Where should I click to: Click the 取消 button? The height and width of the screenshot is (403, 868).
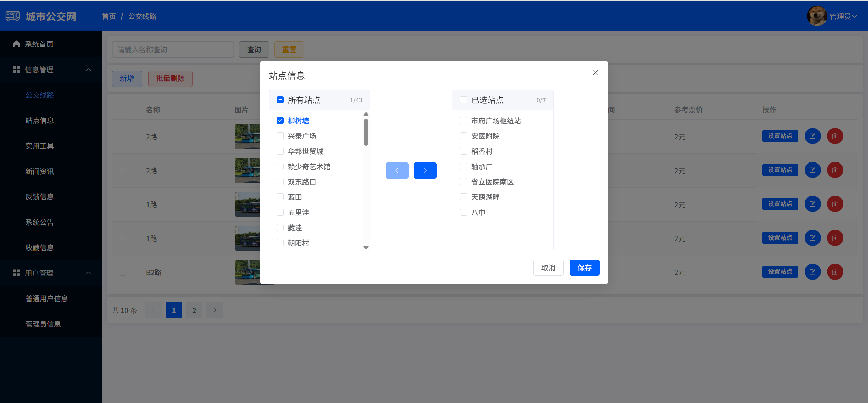[548, 268]
